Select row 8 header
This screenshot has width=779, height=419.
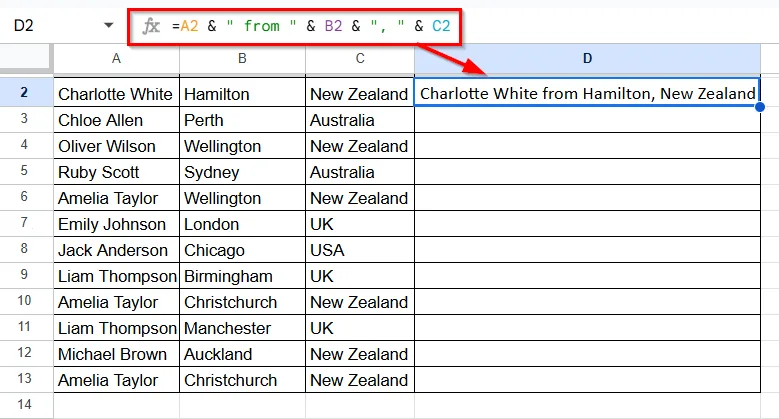pyautogui.click(x=26, y=249)
